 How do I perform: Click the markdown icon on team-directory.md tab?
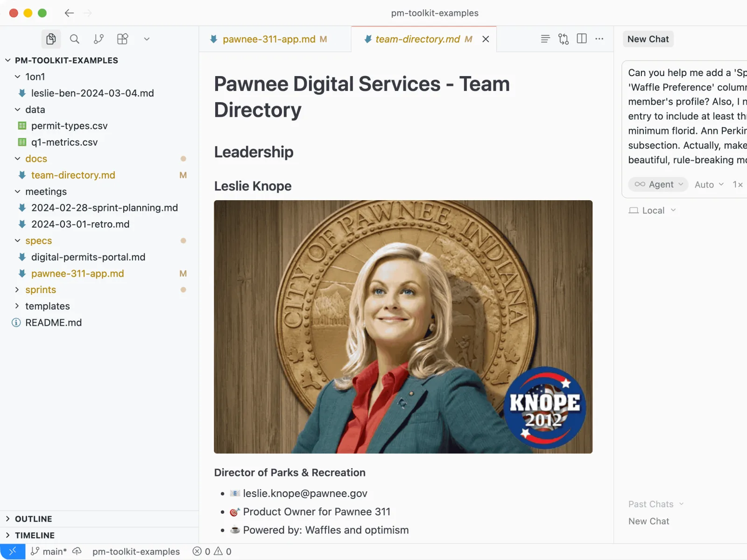coord(368,39)
